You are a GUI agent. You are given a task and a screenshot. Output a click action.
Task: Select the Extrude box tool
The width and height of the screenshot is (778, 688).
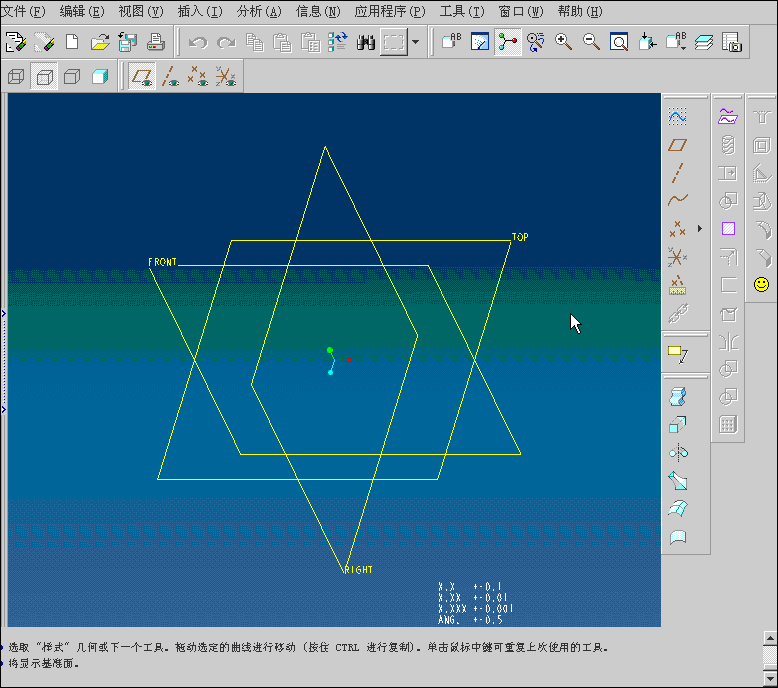[677, 425]
